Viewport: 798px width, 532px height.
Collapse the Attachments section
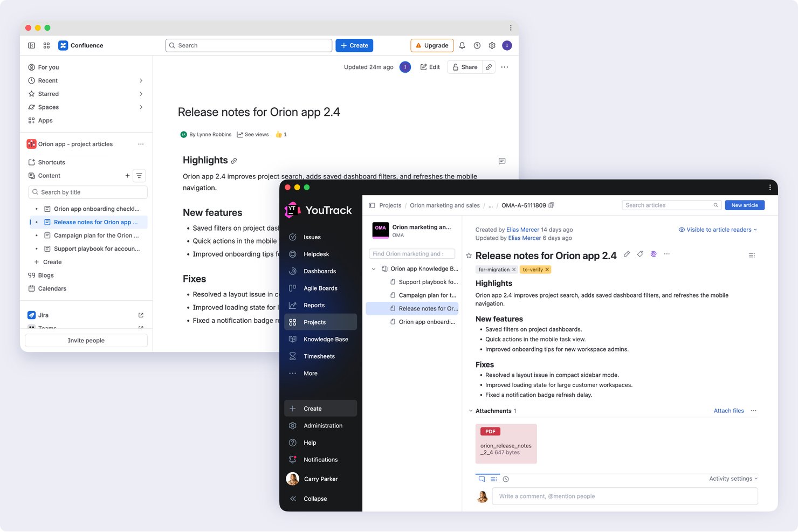471,411
